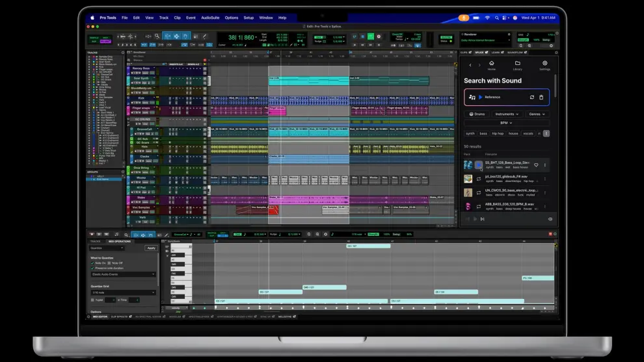
Task: Like the SS_BHT_128_Bass_Loop sample with heart
Action: coord(536,165)
